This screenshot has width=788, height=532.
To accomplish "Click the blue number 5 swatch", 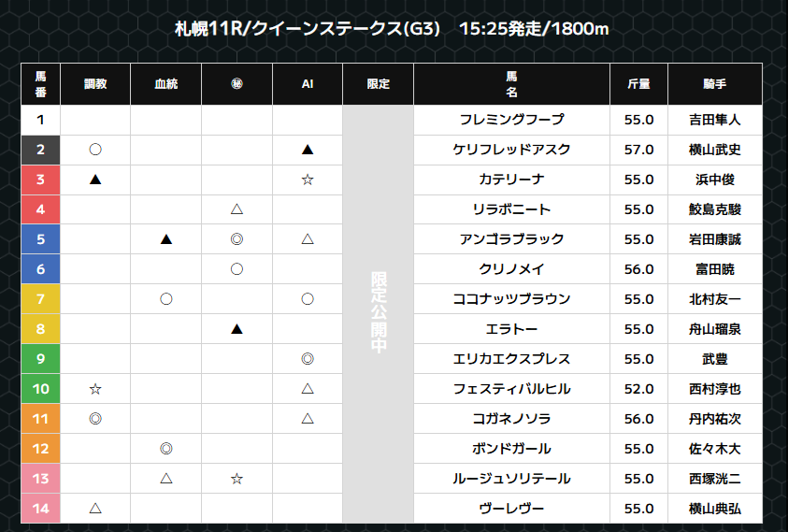I will [41, 239].
